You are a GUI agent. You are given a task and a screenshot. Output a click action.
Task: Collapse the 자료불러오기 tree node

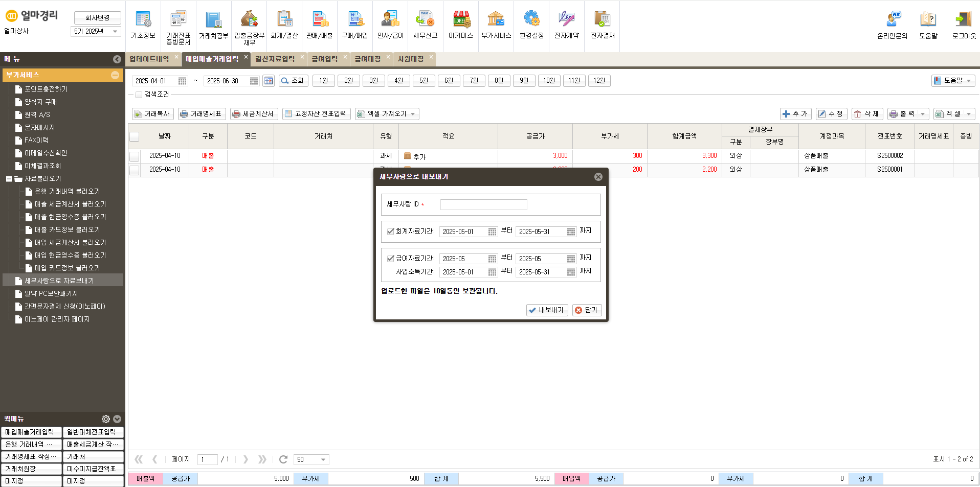click(x=9, y=178)
